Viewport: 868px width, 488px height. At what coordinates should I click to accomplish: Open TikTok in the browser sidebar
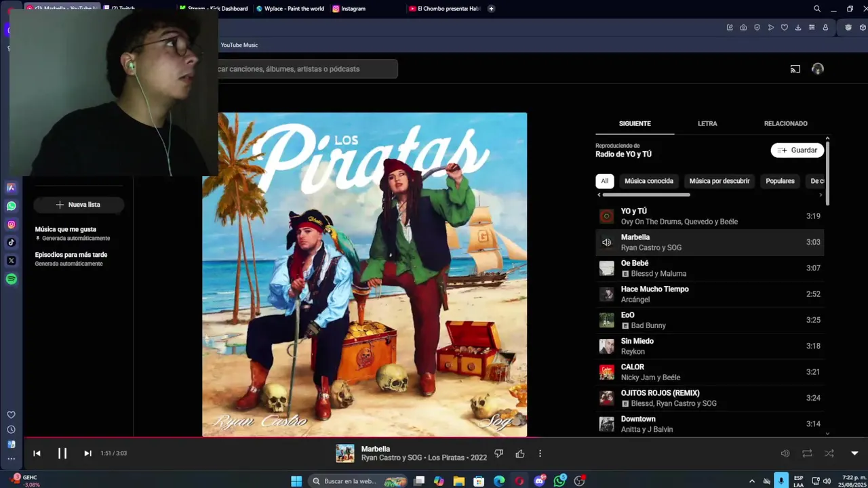12,243
